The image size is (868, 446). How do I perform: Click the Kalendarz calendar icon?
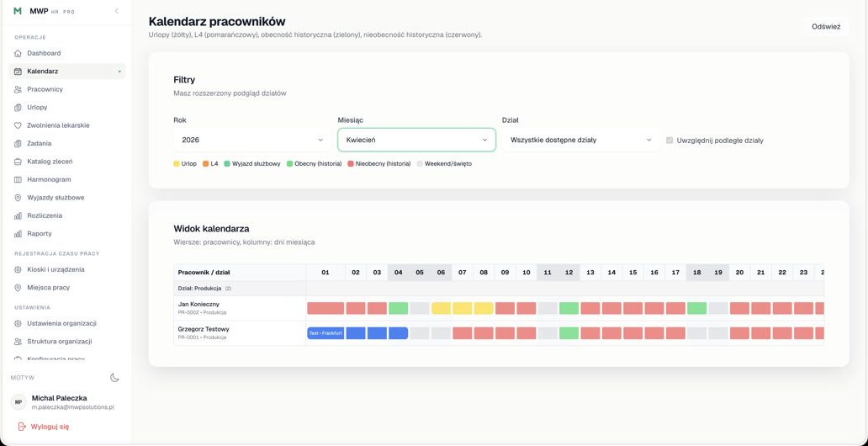[x=18, y=72]
